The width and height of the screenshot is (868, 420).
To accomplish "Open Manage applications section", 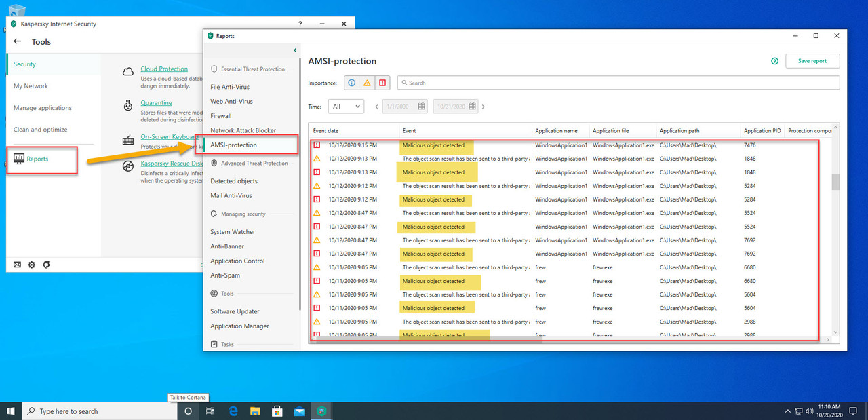I will [43, 108].
